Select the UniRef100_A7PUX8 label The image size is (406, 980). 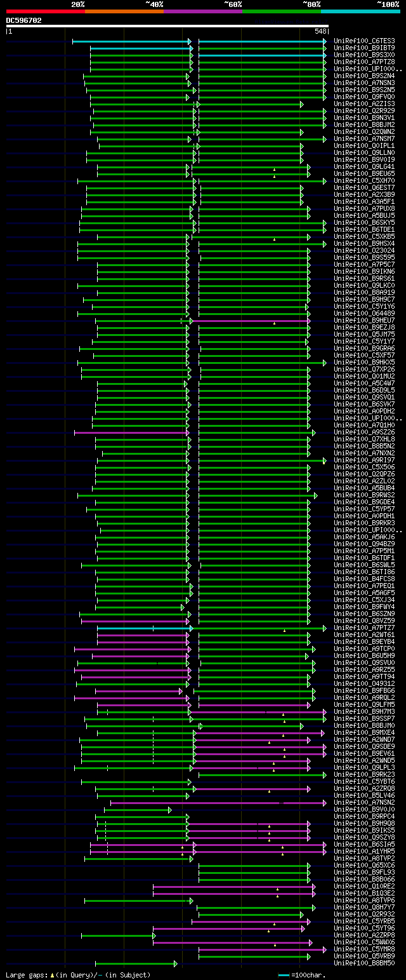coord(364,209)
